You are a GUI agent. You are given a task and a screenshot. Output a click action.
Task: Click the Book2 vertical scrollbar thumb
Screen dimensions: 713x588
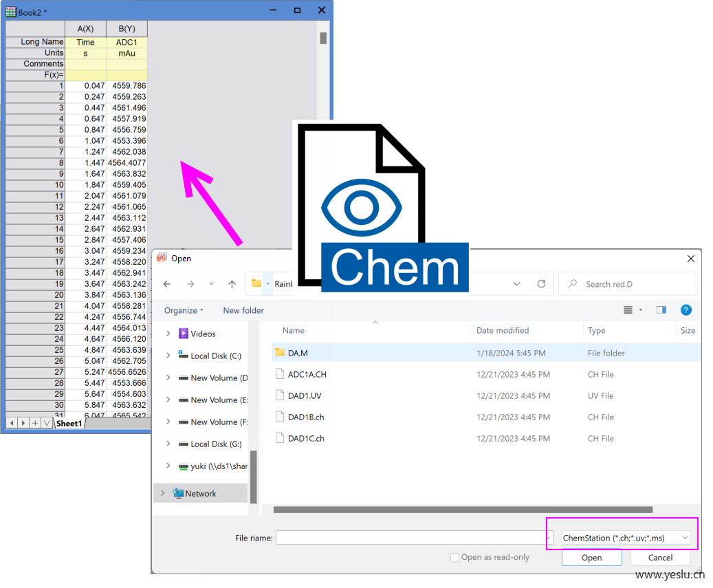coord(323,39)
